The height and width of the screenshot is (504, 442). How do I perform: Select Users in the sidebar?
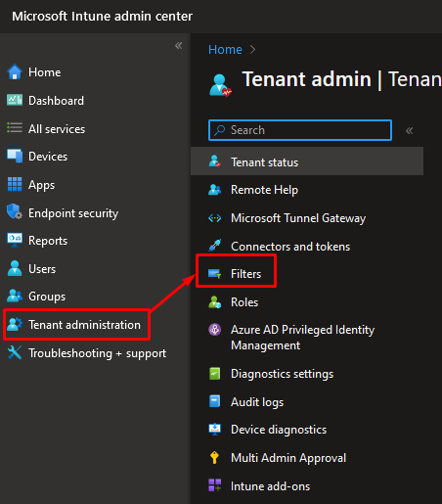(x=42, y=269)
